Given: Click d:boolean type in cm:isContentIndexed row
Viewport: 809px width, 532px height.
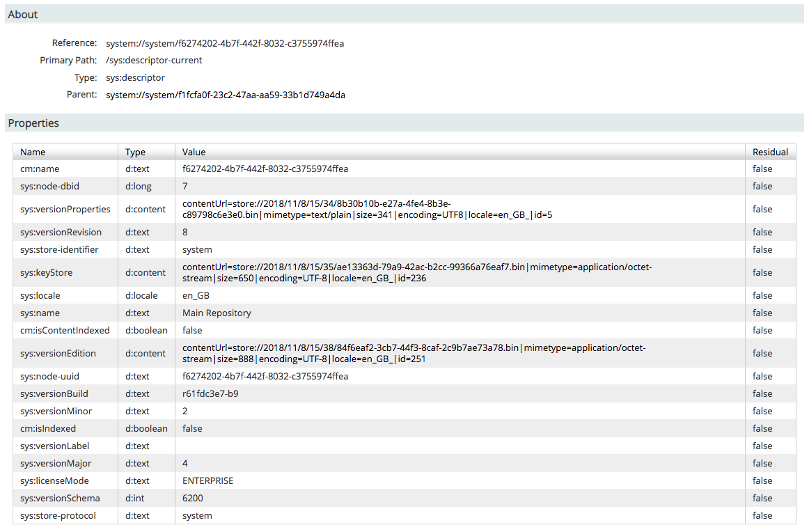Looking at the screenshot, I should (146, 331).
